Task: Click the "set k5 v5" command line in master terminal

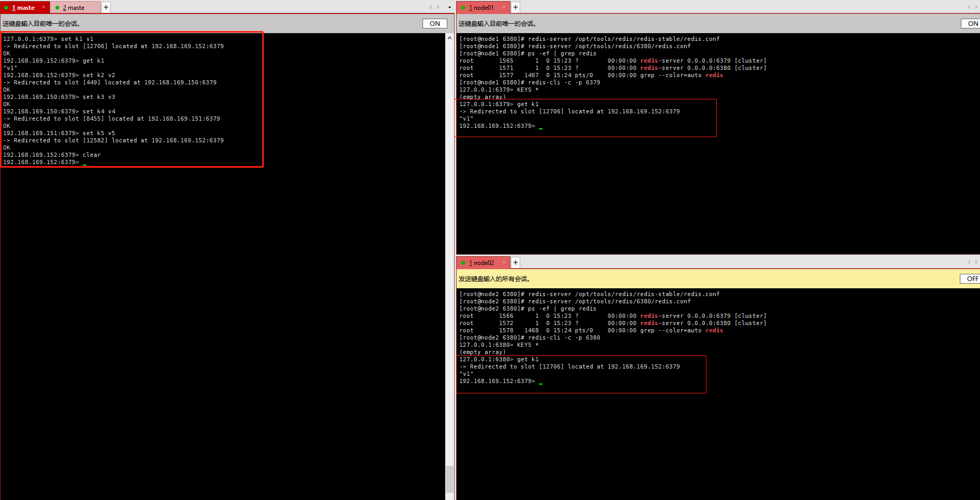Action: [59, 133]
